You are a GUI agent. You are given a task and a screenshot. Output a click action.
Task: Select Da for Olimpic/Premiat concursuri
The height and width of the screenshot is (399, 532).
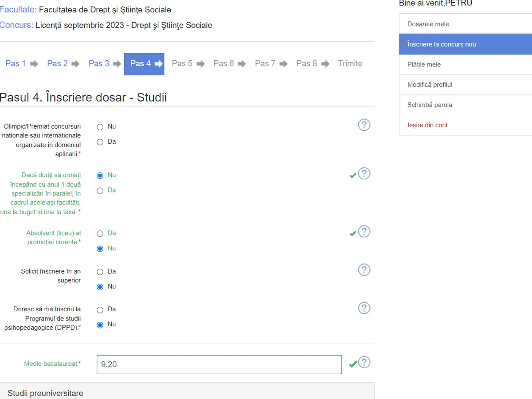click(x=100, y=142)
